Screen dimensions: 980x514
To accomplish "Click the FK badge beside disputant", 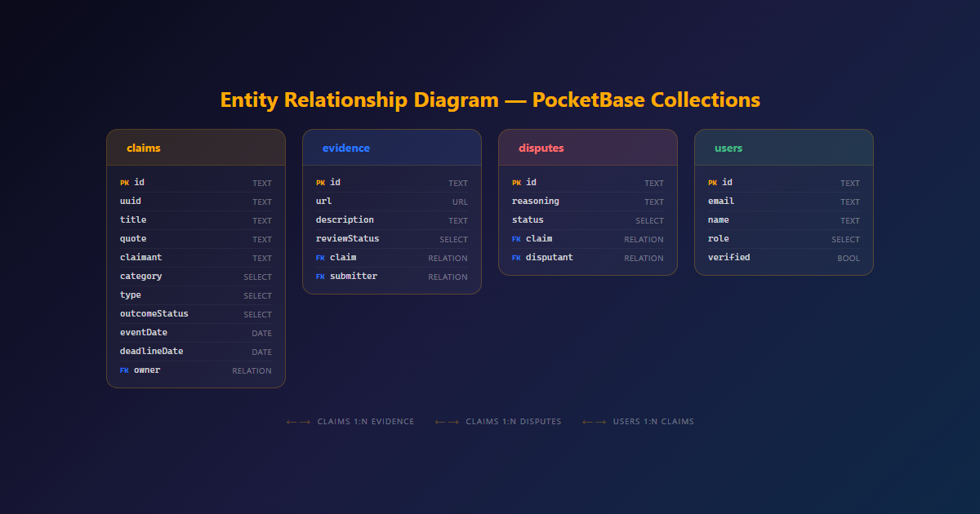I will click(516, 259).
